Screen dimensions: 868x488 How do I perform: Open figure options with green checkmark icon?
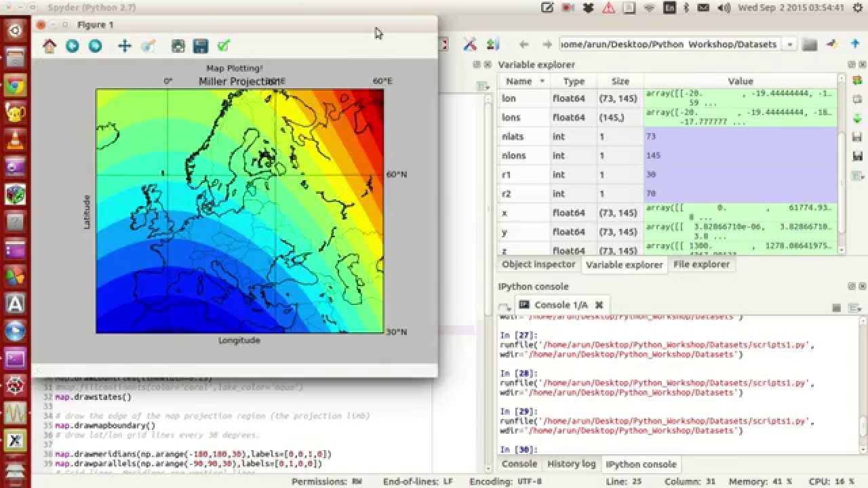224,46
